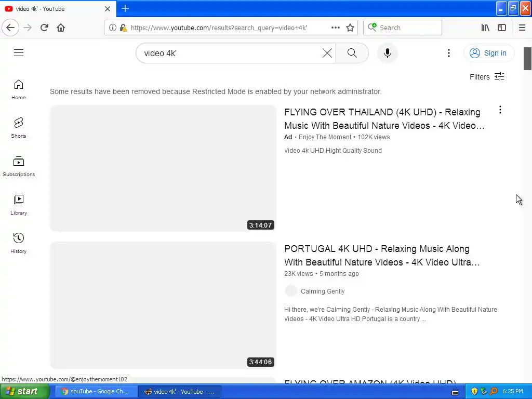Viewport: 532px width, 399px height.
Task: Open a new browser tab with plus
Action: click(x=125, y=8)
